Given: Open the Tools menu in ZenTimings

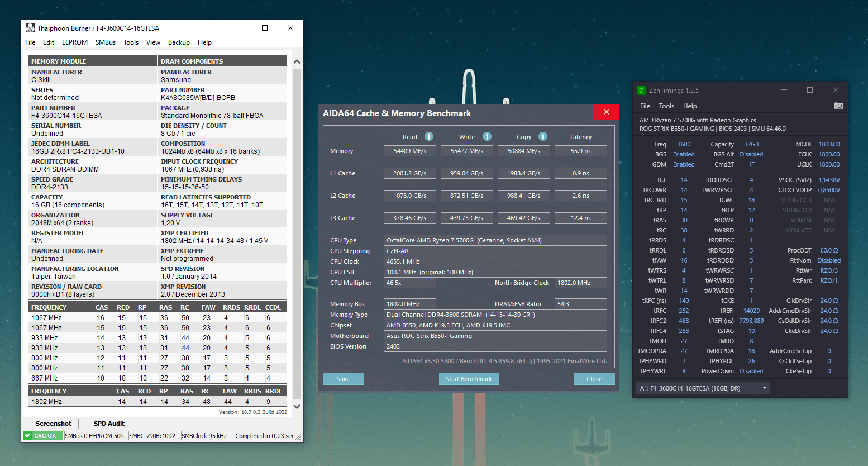Looking at the screenshot, I should pyautogui.click(x=666, y=106).
